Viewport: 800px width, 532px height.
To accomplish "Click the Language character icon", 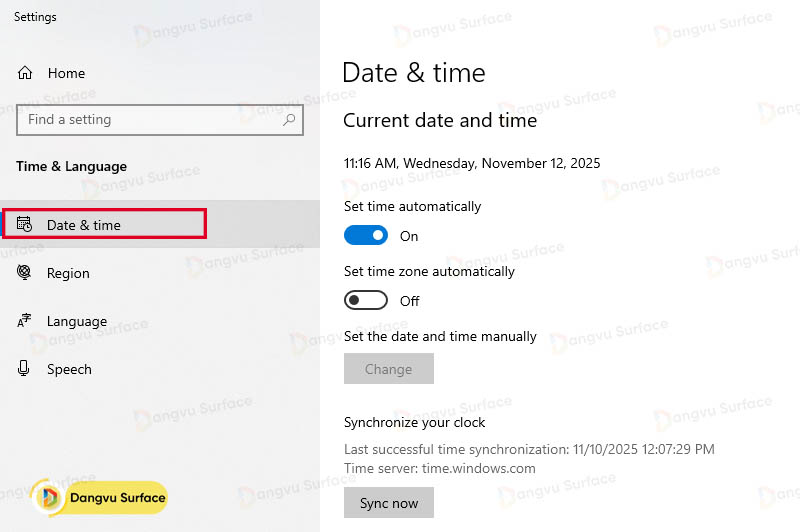I will point(24,320).
